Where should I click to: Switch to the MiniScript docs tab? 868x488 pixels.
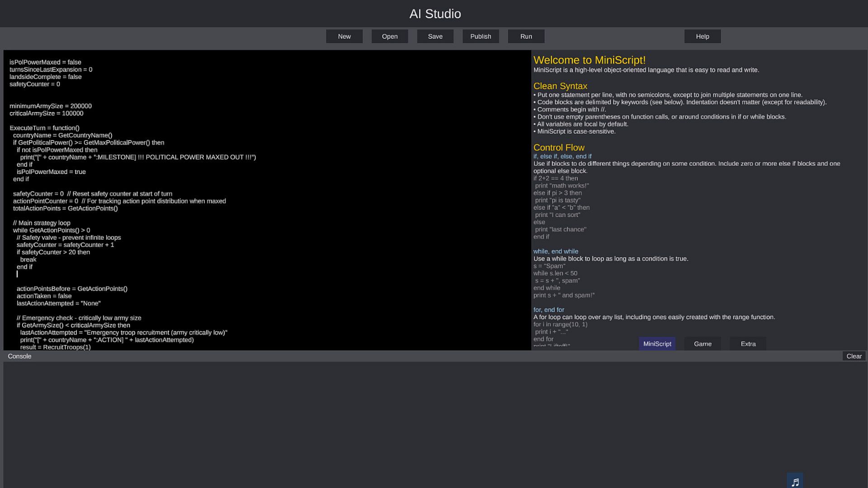click(657, 344)
